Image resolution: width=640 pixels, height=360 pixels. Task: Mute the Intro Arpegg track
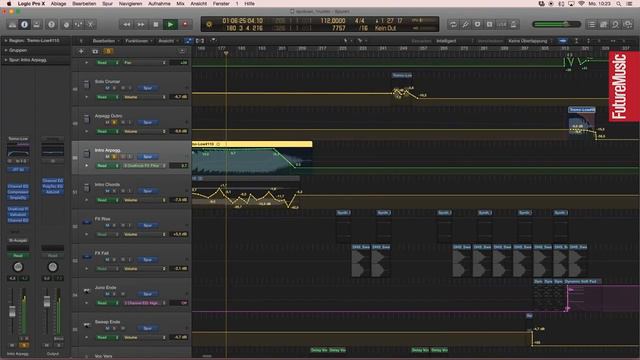pyautogui.click(x=108, y=157)
